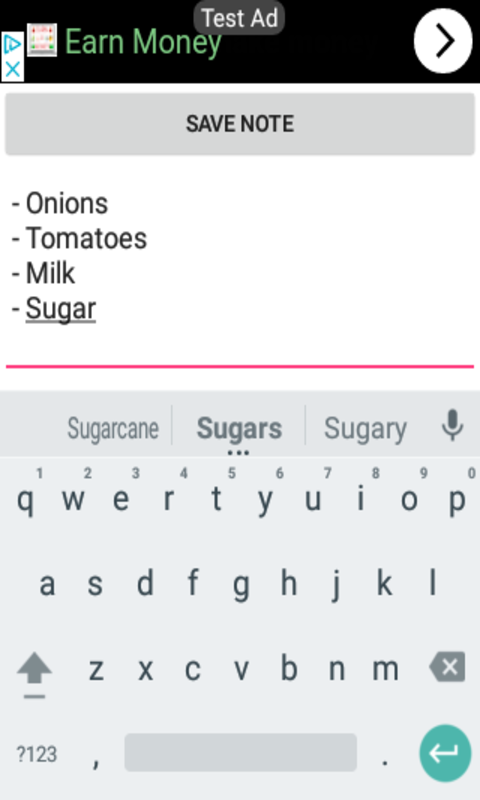Place cursor in note text after Sugar

pyautogui.click(x=97, y=309)
